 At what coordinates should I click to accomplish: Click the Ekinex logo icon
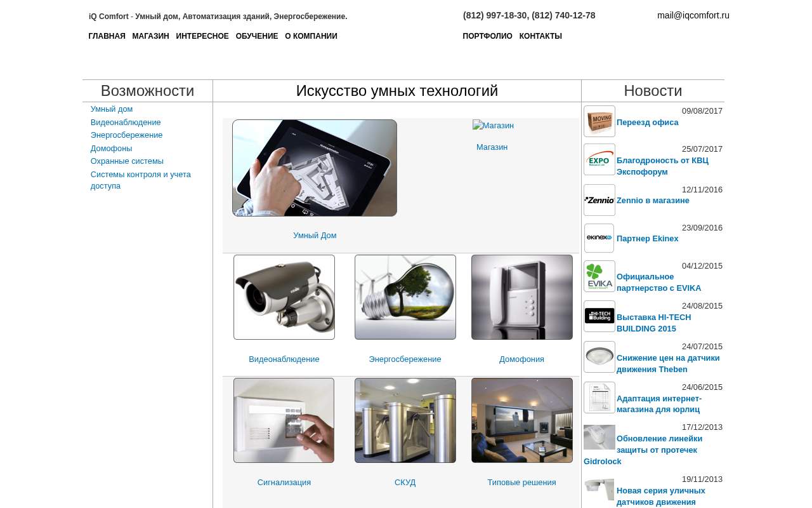pos(599,238)
